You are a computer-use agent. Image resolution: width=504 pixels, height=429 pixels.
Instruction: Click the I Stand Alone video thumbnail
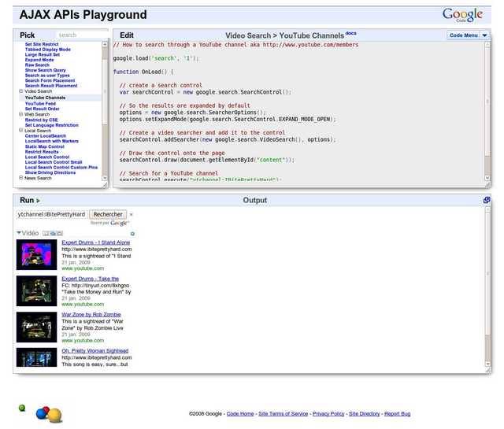(x=37, y=255)
